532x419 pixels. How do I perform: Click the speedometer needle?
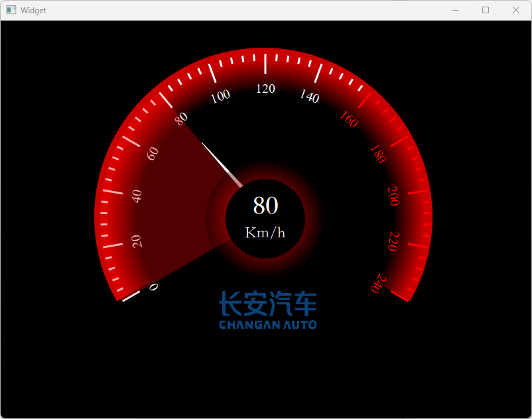point(222,164)
